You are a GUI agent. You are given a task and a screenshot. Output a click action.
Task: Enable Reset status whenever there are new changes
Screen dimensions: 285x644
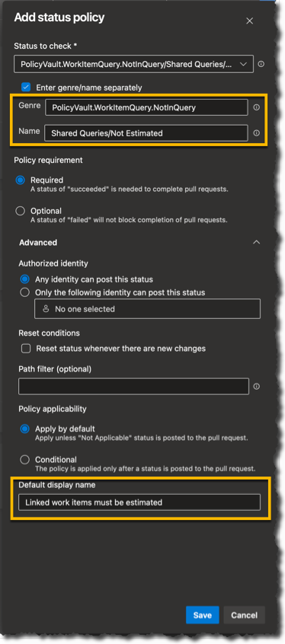tap(26, 349)
